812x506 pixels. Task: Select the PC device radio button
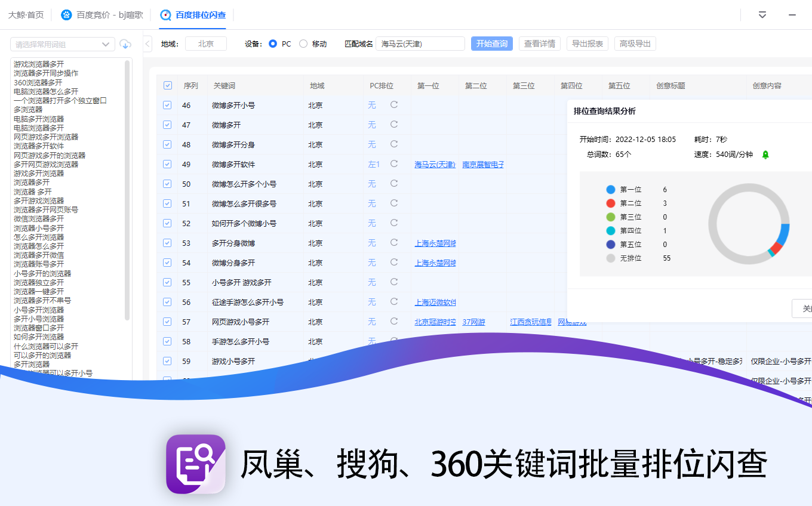point(273,44)
